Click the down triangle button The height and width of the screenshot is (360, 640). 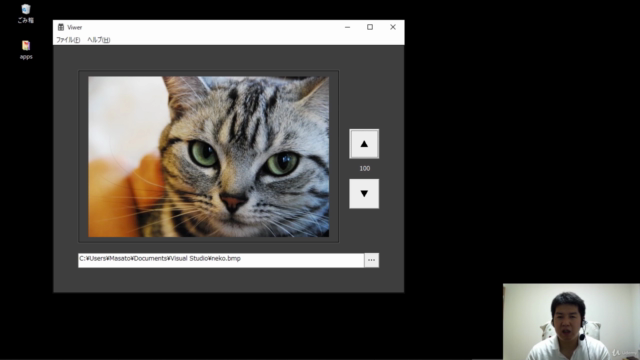click(x=364, y=193)
